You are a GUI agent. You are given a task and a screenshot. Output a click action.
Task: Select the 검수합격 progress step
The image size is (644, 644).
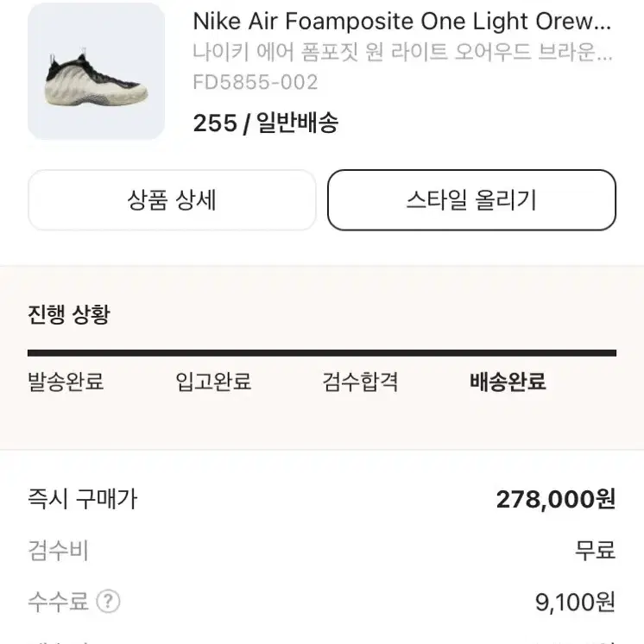pos(360,382)
